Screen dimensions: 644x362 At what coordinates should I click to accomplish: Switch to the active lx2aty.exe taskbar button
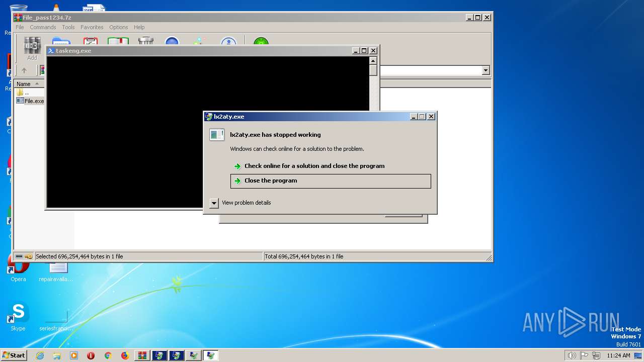click(210, 355)
